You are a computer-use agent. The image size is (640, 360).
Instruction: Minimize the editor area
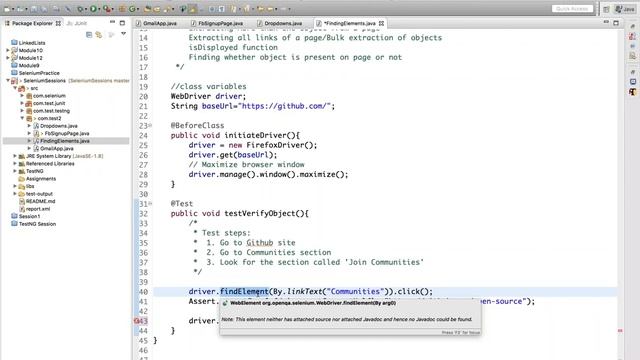pyautogui.click(x=606, y=22)
